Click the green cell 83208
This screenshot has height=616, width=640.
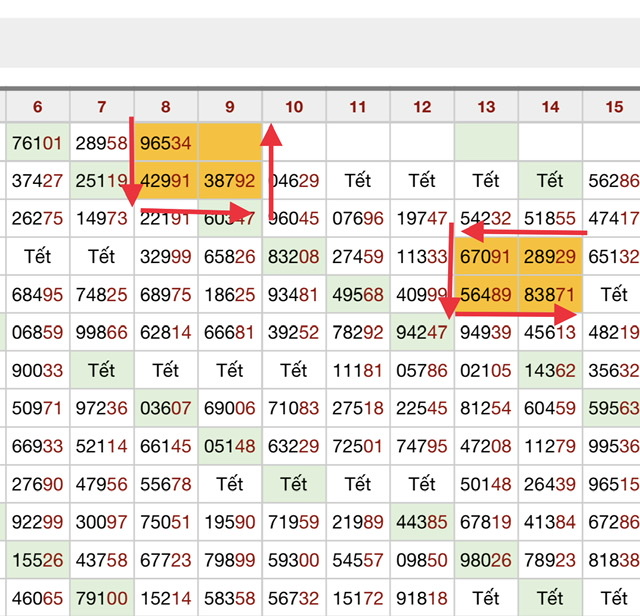coord(294,257)
